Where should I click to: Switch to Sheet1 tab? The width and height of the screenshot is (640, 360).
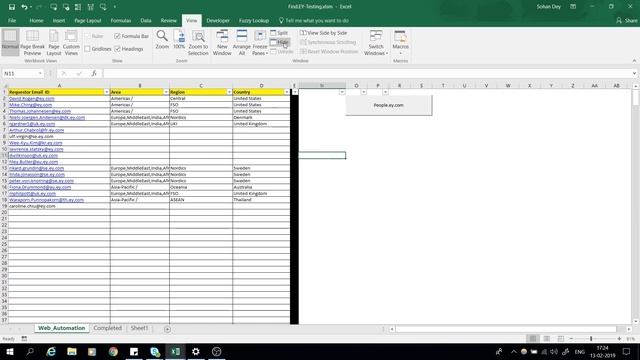point(139,328)
